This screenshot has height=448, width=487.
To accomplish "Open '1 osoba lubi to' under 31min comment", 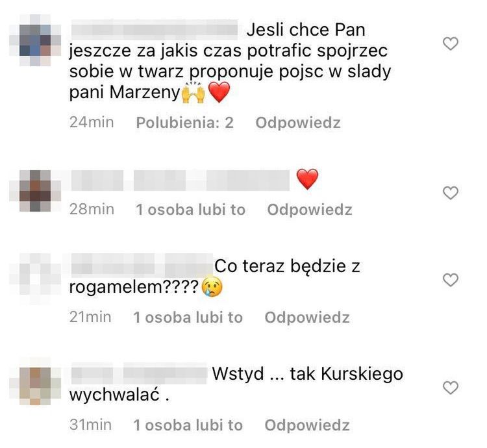I will 188,425.
